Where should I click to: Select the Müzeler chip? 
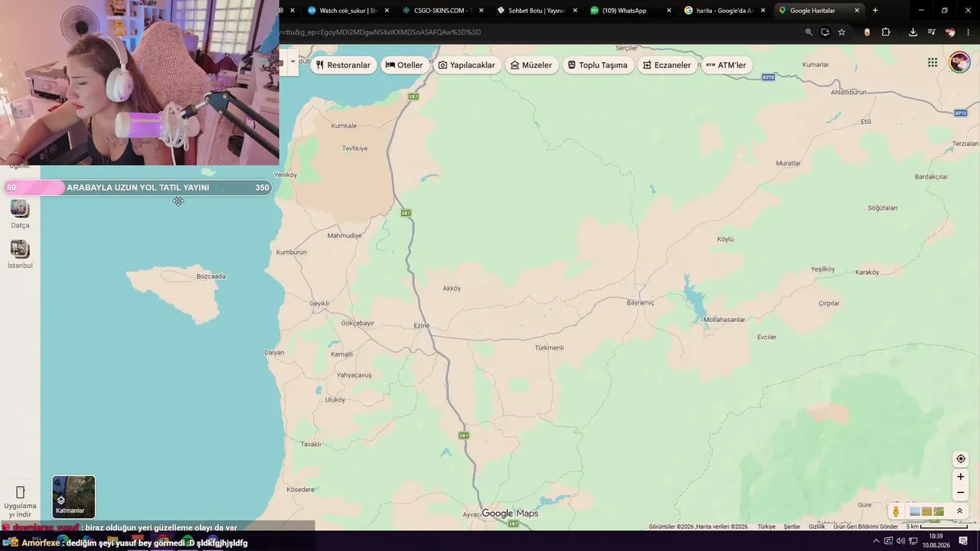tap(531, 65)
